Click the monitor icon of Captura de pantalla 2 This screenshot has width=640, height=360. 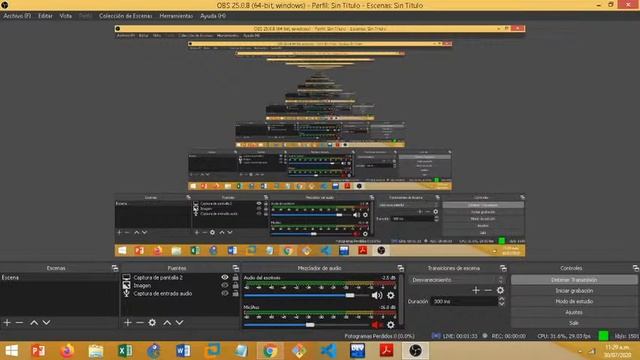(127, 277)
